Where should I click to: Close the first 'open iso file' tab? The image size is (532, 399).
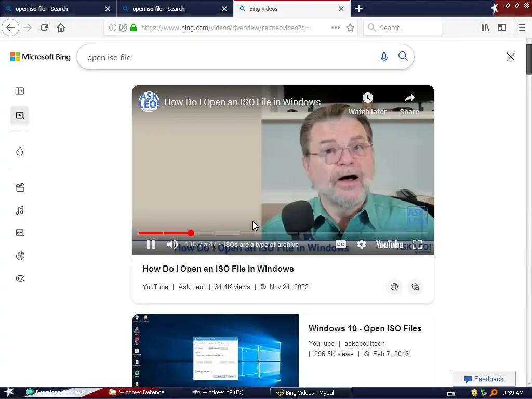click(107, 9)
